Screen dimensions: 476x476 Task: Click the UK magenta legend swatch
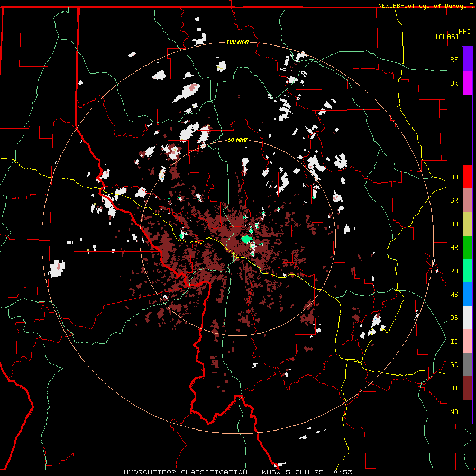[x=467, y=83]
